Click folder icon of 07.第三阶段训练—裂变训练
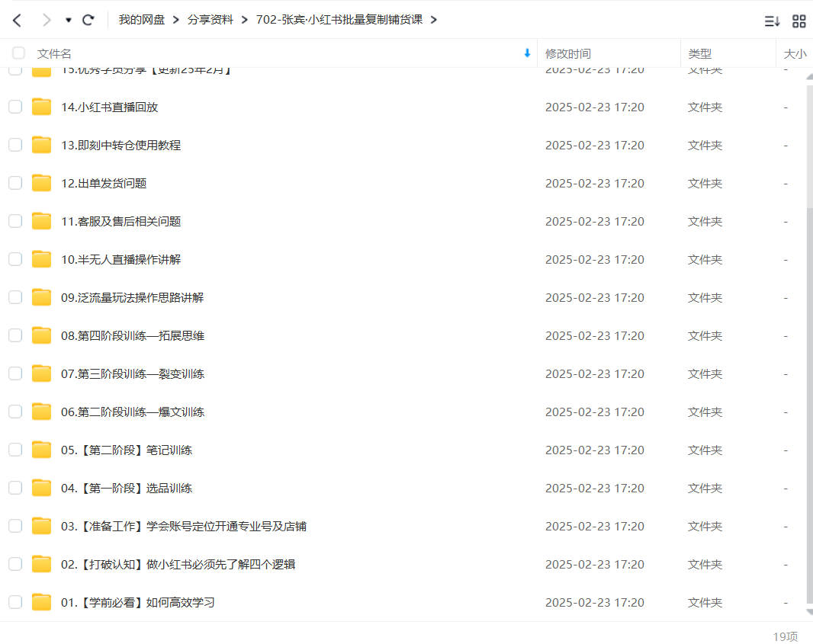The height and width of the screenshot is (644, 813). coord(41,373)
